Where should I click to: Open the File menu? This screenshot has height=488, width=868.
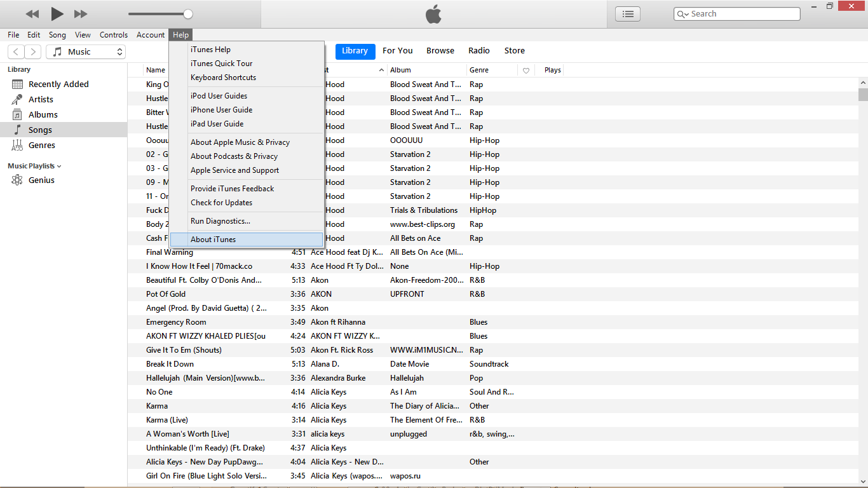(x=13, y=35)
